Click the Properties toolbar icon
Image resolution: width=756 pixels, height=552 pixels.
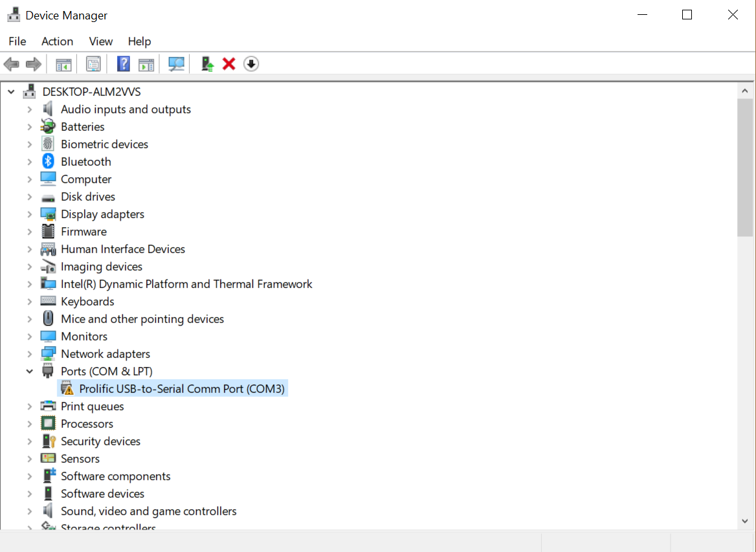pyautogui.click(x=93, y=64)
